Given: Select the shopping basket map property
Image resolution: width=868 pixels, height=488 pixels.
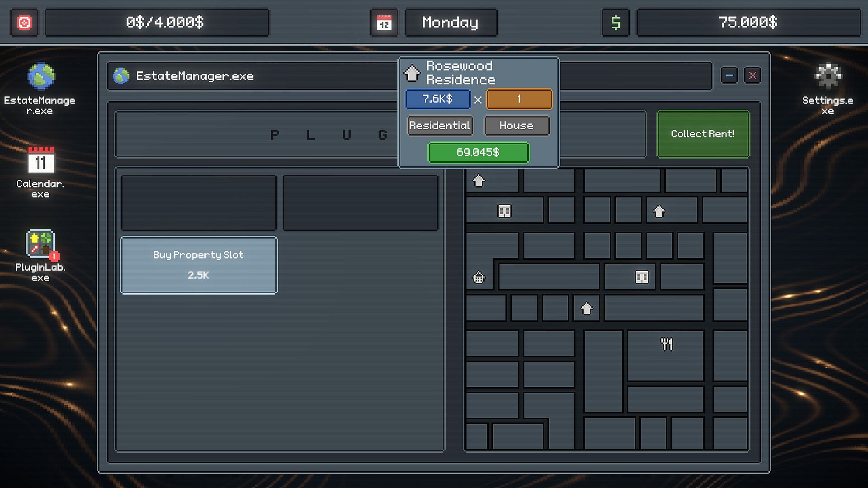Looking at the screenshot, I should coord(478,277).
